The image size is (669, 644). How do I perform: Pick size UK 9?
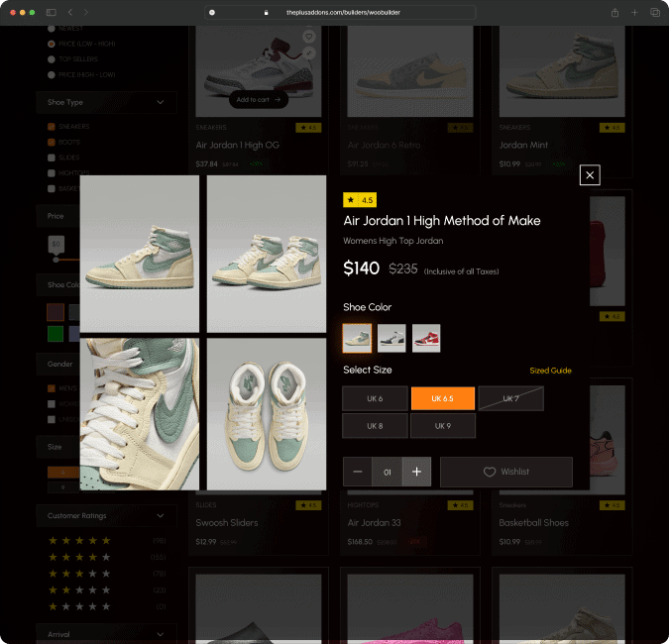[442, 426]
